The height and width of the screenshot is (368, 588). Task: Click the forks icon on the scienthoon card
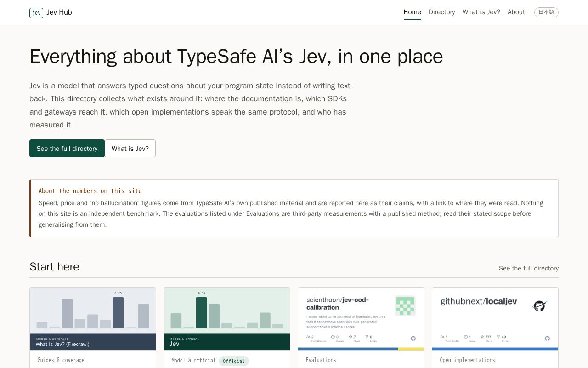(367, 337)
